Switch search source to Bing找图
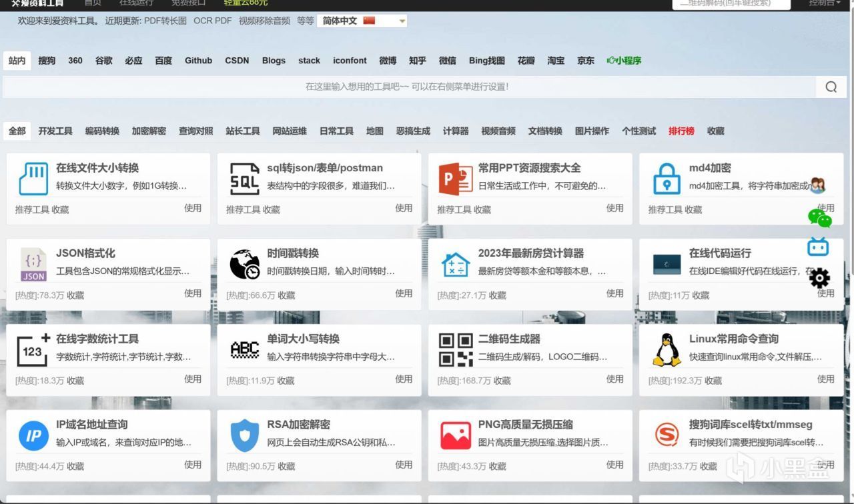 pyautogui.click(x=487, y=60)
